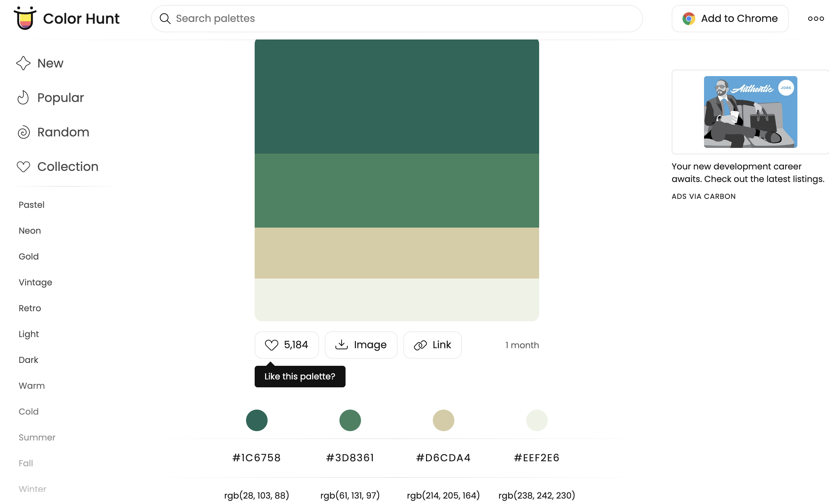The width and height of the screenshot is (829, 504).
Task: Select the Cold tag
Action: pos(29,411)
